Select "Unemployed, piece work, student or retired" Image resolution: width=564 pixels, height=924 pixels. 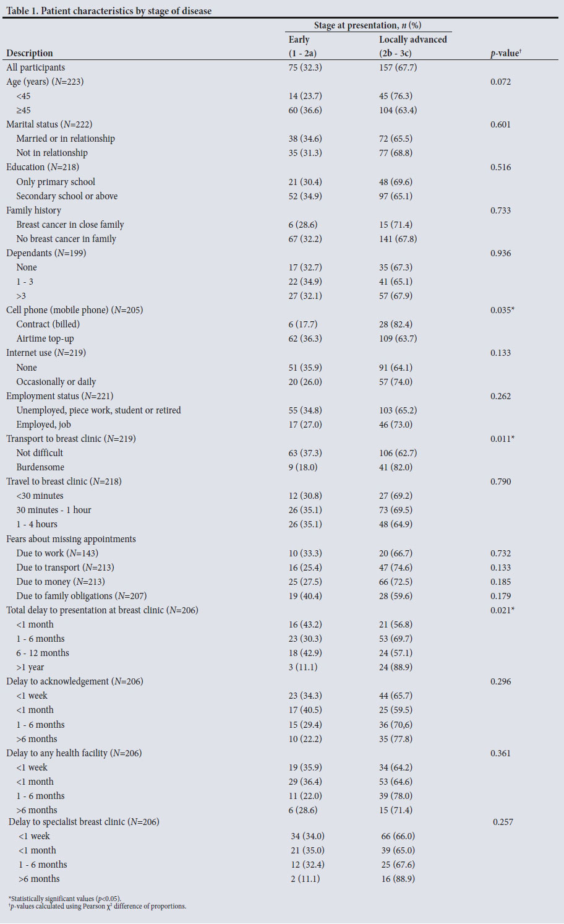pyautogui.click(x=98, y=410)
